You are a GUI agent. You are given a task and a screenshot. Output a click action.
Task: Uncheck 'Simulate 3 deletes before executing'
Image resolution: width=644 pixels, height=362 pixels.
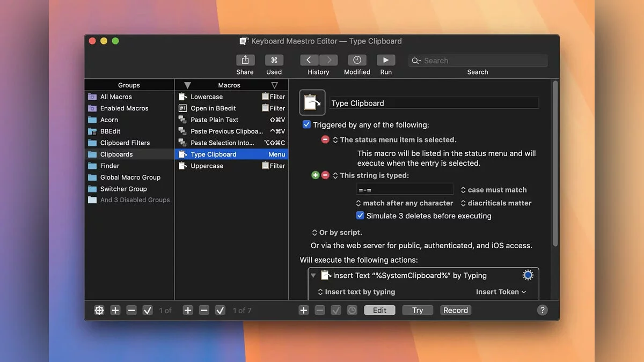[360, 216]
